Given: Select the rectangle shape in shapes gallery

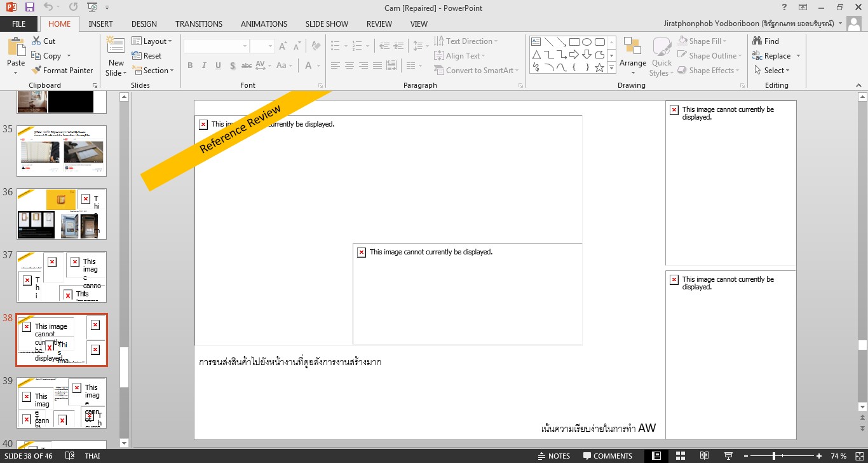Looking at the screenshot, I should click(574, 42).
